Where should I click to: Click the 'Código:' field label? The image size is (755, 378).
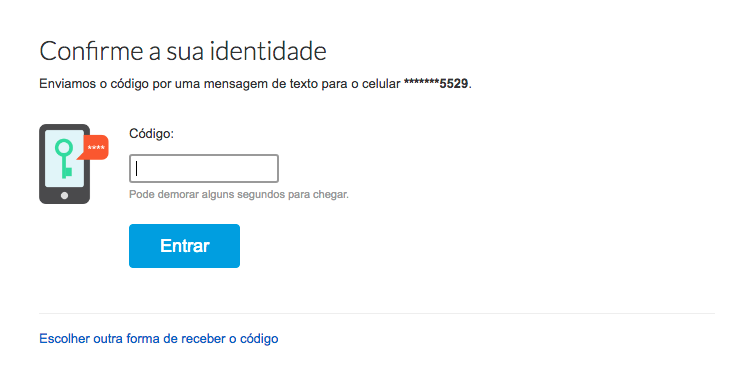pos(151,133)
